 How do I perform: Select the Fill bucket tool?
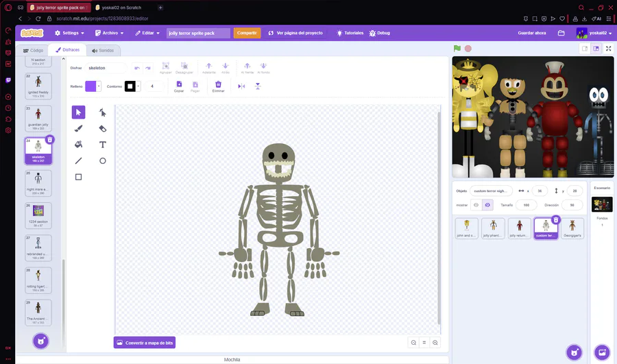(x=78, y=145)
